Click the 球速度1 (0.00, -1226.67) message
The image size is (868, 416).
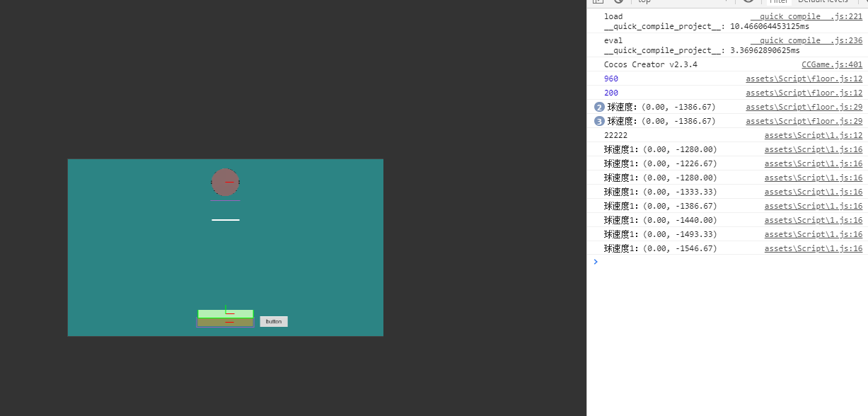tap(661, 163)
